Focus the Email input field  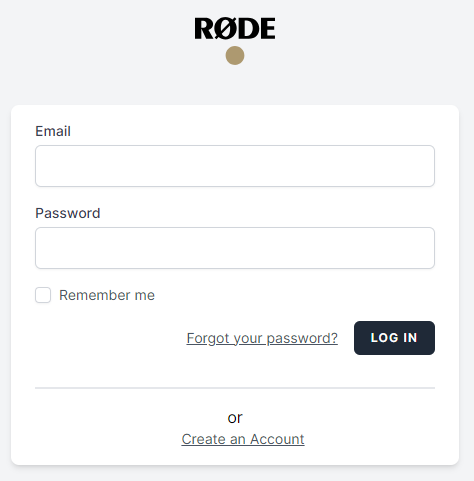click(235, 166)
